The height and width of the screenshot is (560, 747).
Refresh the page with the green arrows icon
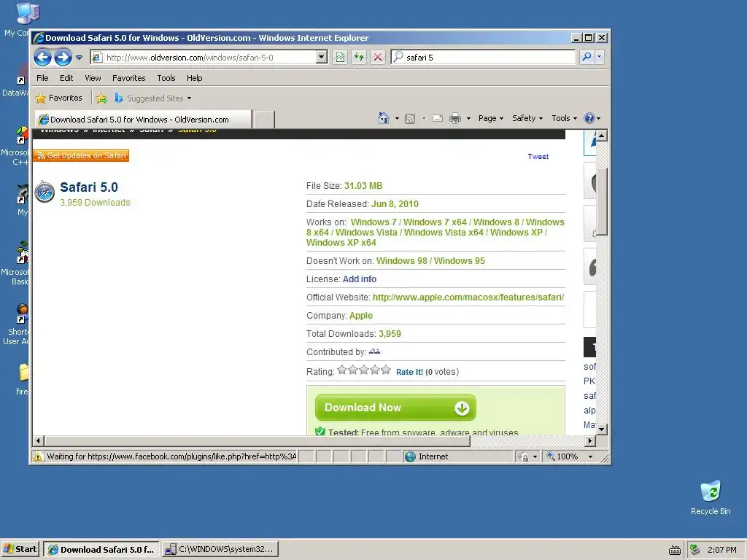pyautogui.click(x=359, y=58)
